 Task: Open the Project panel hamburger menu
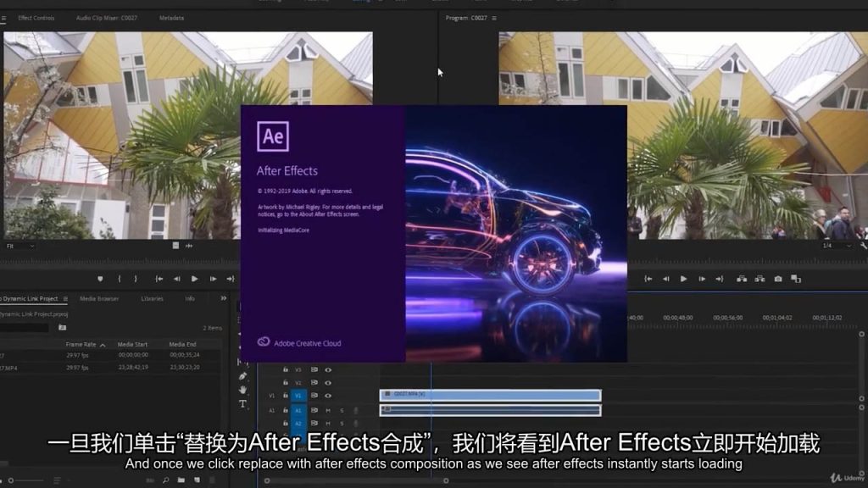(65, 299)
